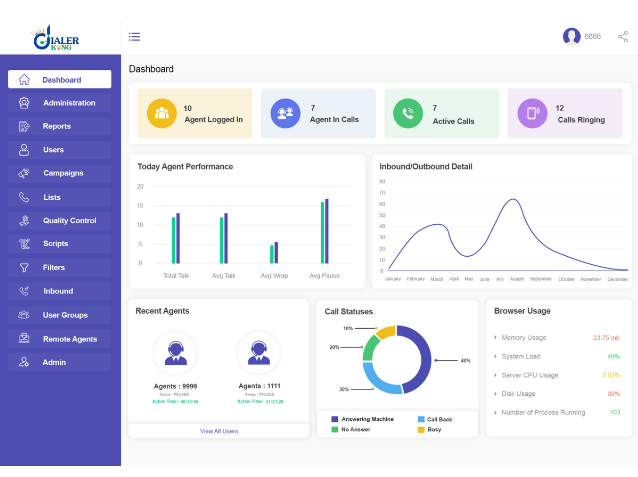The height and width of the screenshot is (477, 638).
Task: Toggle the hamburger sidebar menu icon
Action: (134, 37)
